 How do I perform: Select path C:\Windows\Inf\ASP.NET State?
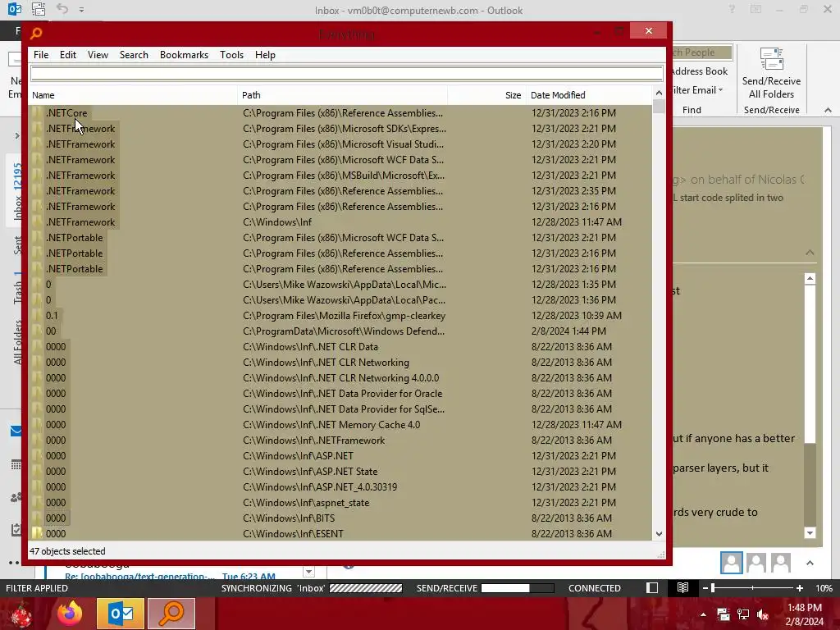[310, 472]
